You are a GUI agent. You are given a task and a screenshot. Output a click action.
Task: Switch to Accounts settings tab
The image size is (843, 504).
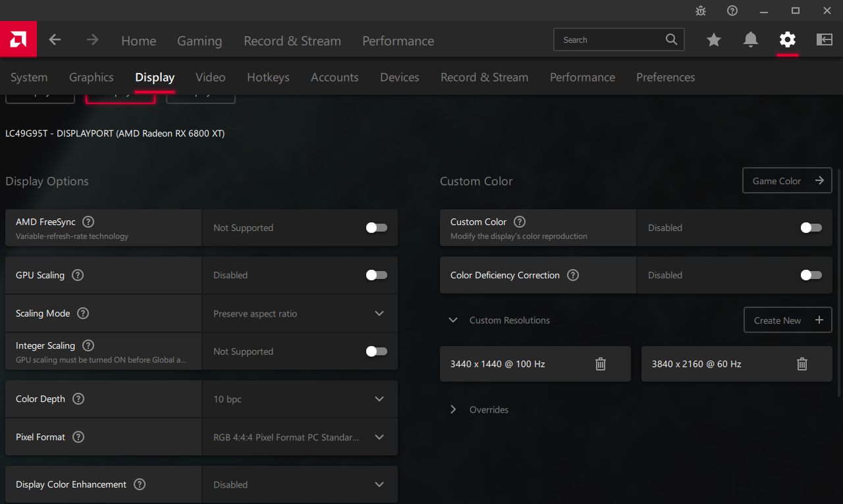(x=335, y=77)
